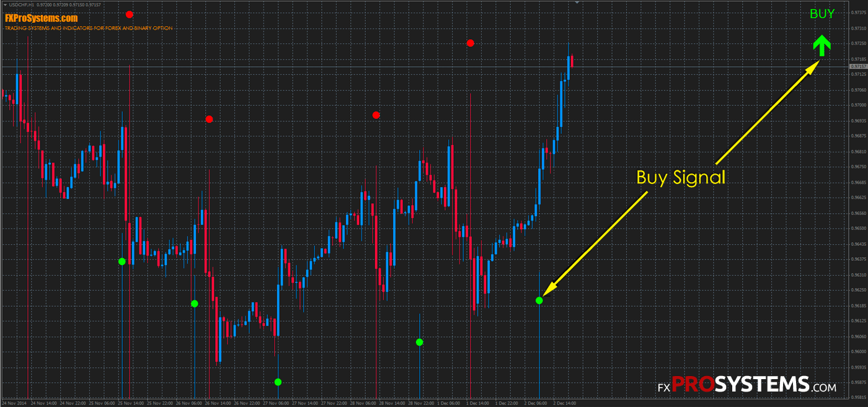868x407 pixels.
Task: Click the 0.97375 price scale label
Action: pyautogui.click(x=859, y=12)
